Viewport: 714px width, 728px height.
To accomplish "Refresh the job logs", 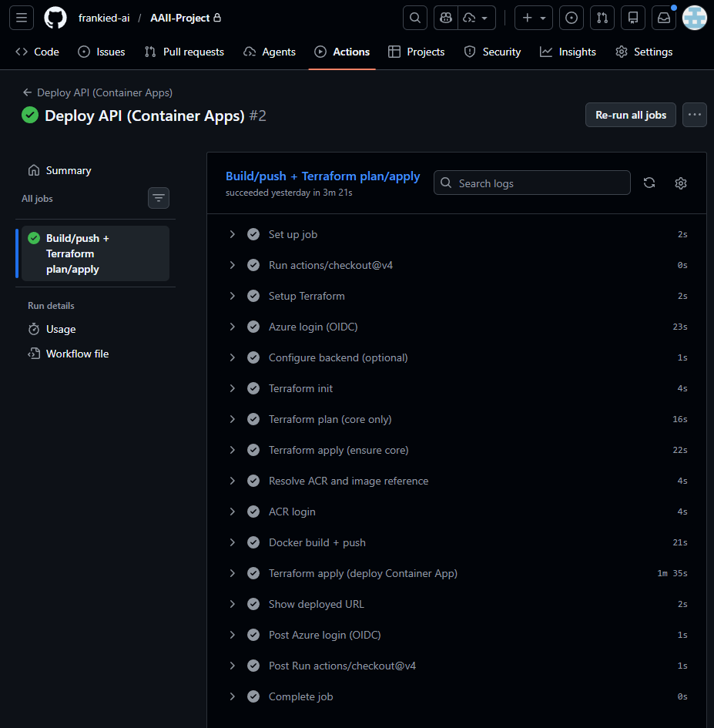I will 649,183.
